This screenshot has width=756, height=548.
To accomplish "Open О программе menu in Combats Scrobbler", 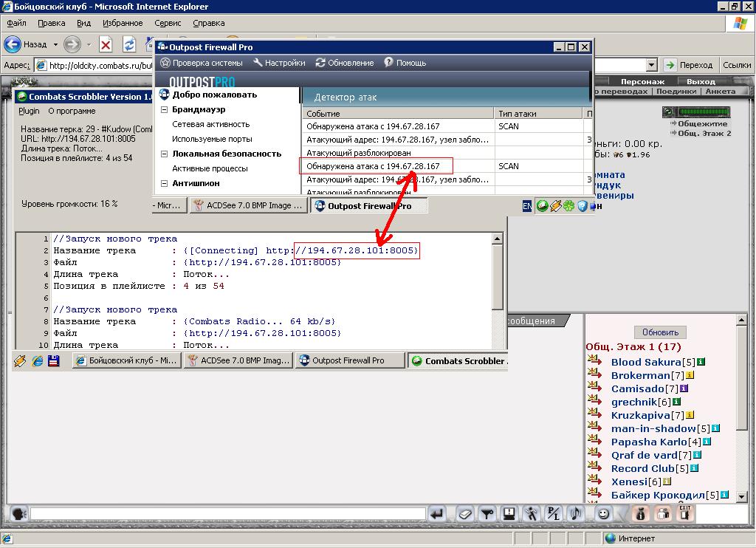I will tap(72, 111).
